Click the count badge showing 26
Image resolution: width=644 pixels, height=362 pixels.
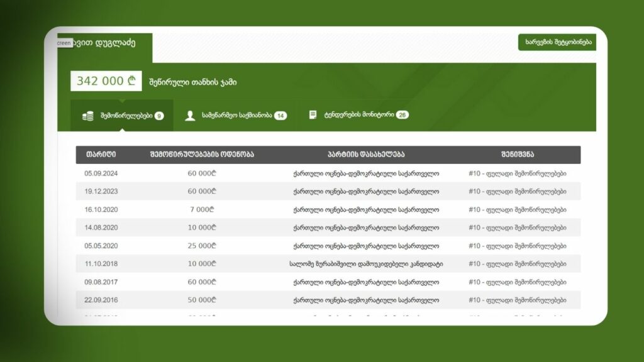tap(402, 115)
